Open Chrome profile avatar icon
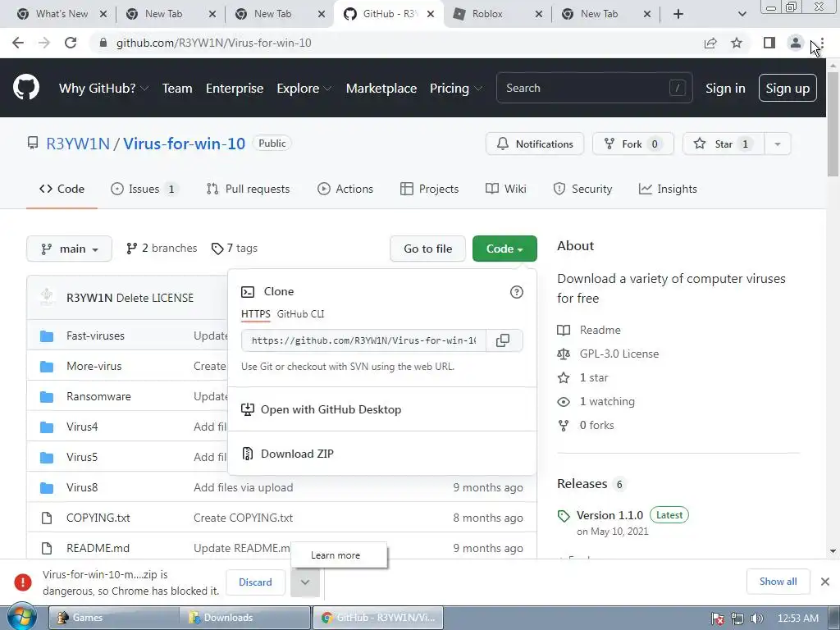 [x=796, y=43]
